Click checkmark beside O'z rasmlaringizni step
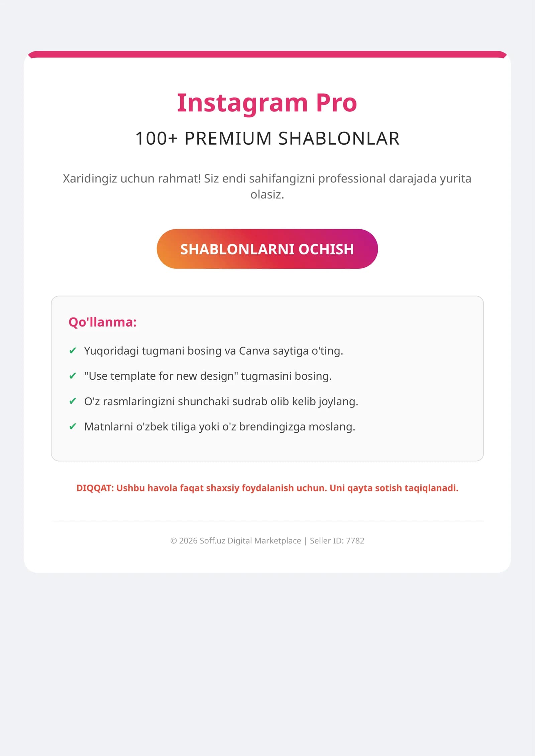This screenshot has height=756, width=535. (x=73, y=401)
